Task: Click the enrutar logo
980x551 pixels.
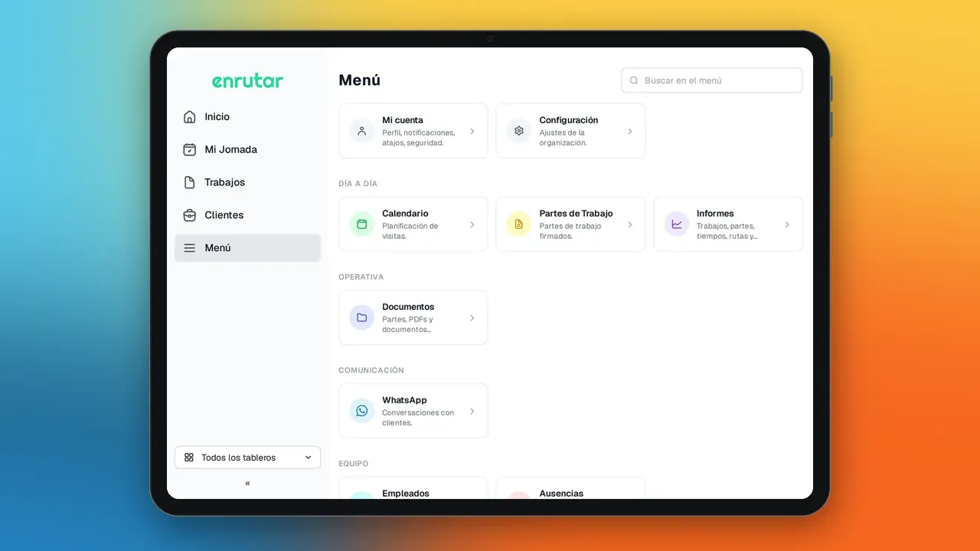Action: [x=247, y=80]
